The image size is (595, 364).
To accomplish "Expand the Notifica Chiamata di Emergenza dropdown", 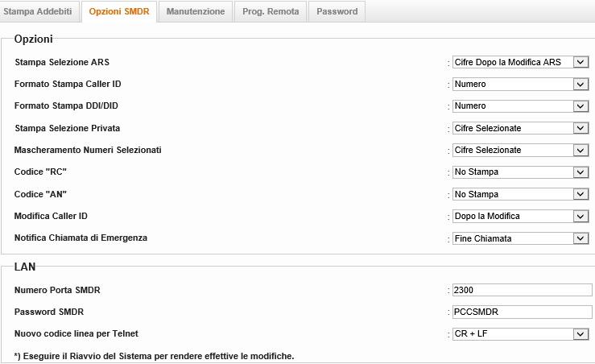I will click(x=520, y=238).
